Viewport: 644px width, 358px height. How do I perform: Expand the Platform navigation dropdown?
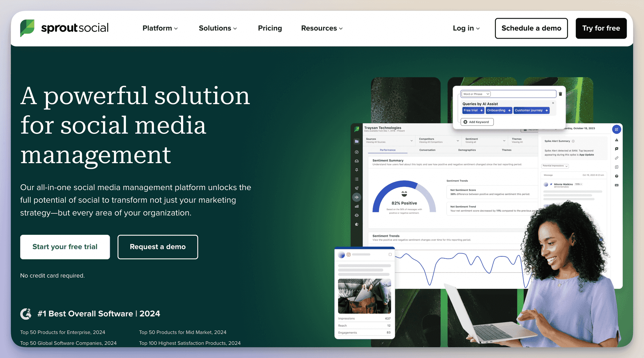[x=160, y=28]
